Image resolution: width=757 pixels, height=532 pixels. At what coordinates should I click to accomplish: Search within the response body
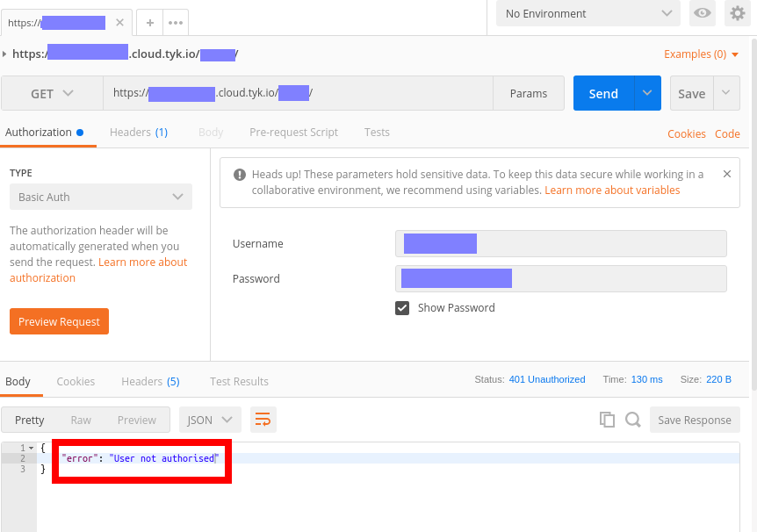coord(633,420)
